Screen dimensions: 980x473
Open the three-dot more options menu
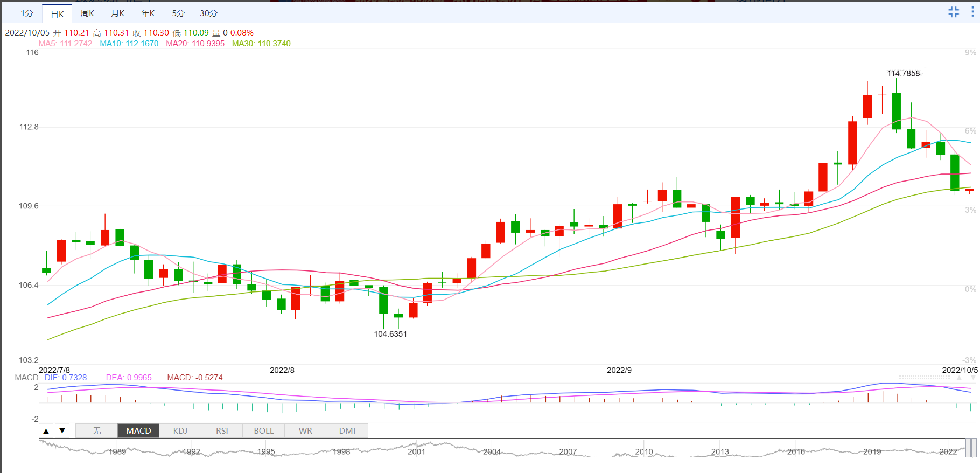click(972, 12)
